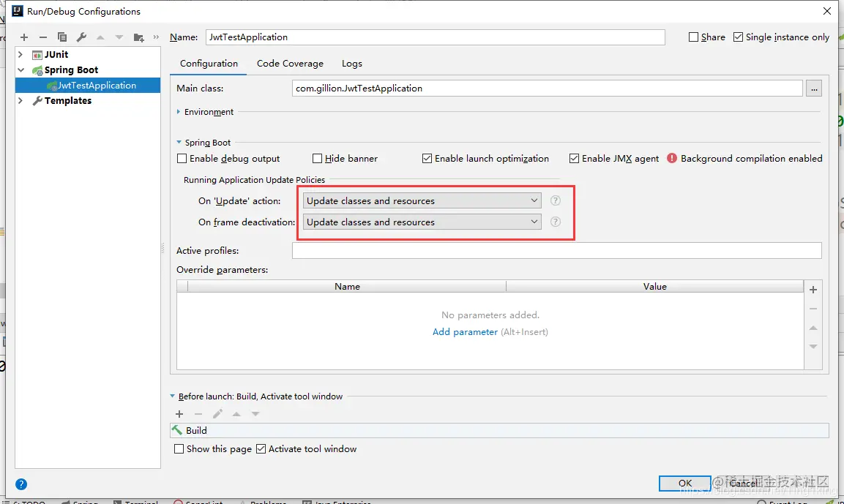The width and height of the screenshot is (844, 504).
Task: Open help for frame deactivation policy
Action: click(x=556, y=222)
